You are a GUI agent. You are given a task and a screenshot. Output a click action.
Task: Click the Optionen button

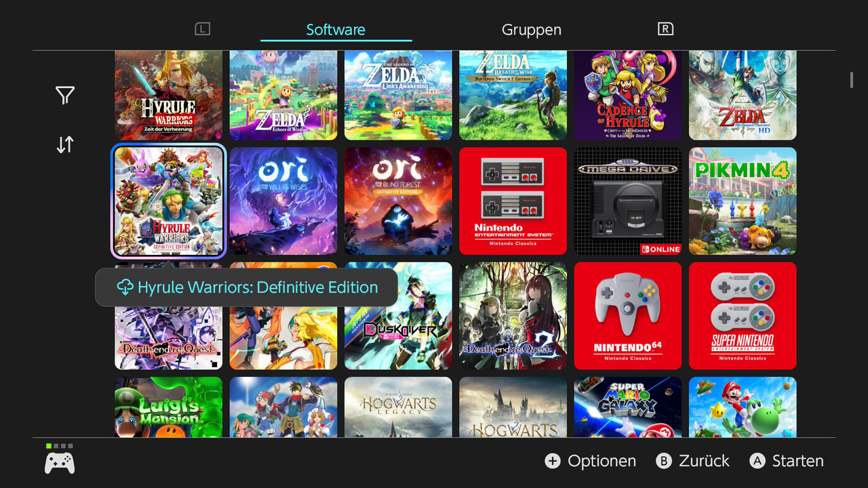[x=591, y=461]
